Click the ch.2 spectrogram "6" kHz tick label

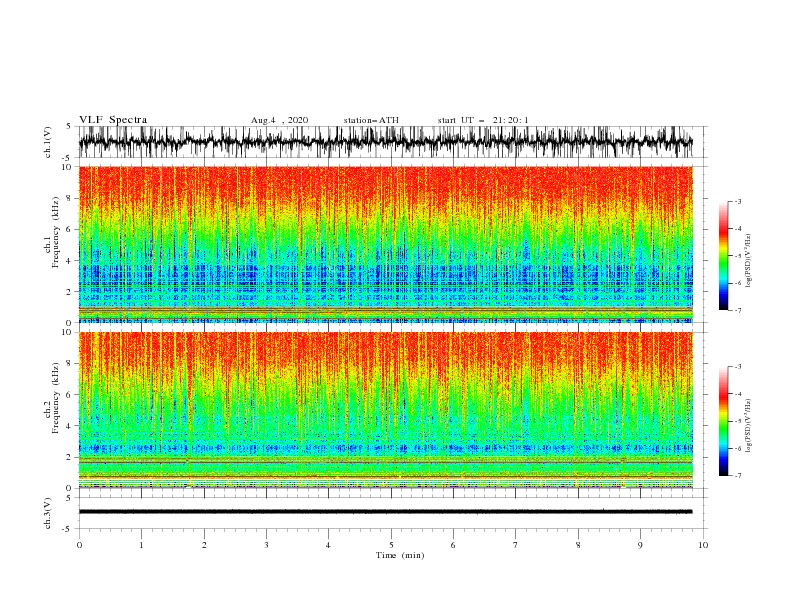coord(70,395)
